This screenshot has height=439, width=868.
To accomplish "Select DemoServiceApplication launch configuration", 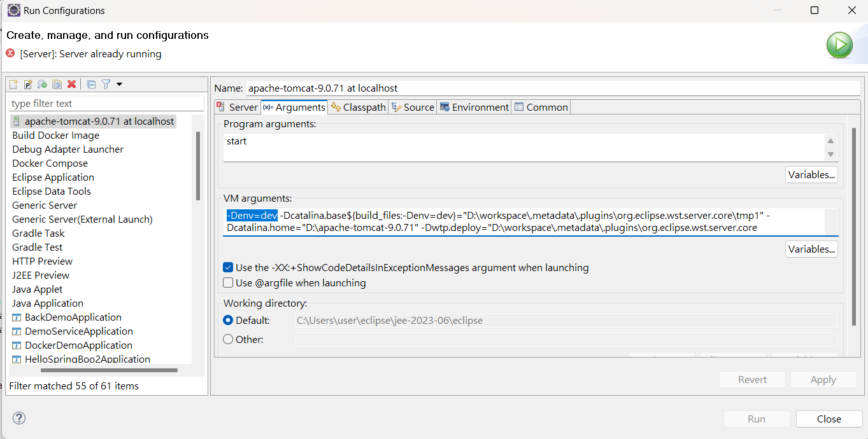I will (73, 331).
